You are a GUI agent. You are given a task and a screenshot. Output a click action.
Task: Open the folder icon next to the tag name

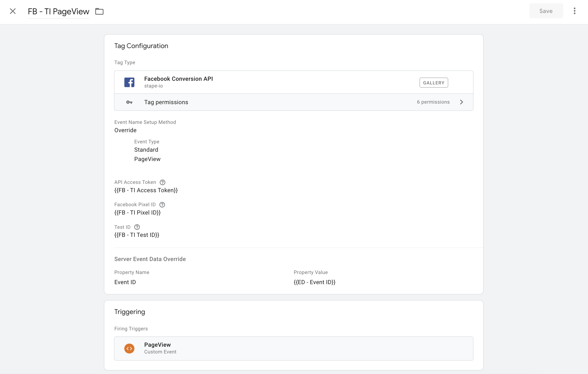coord(99,11)
